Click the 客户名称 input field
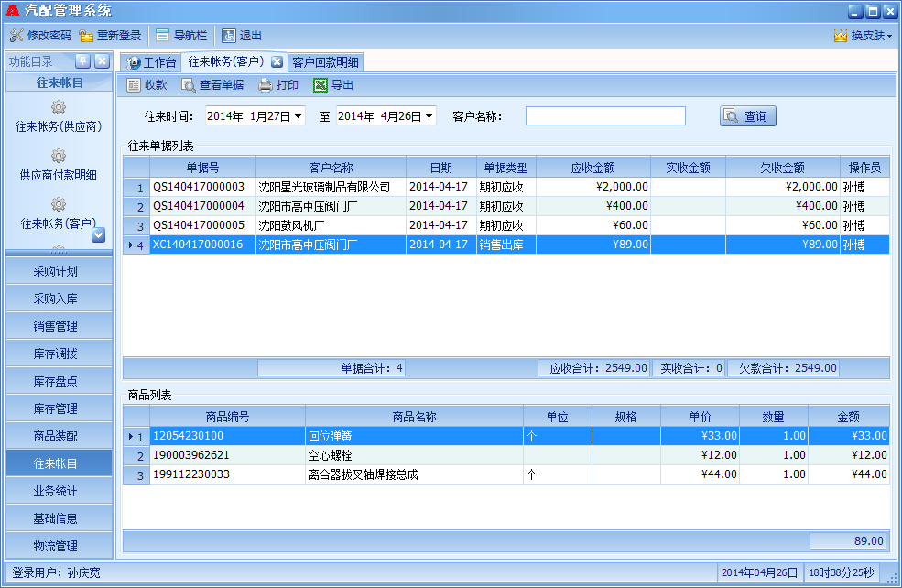Screen dimensions: 902x588 [x=604, y=116]
